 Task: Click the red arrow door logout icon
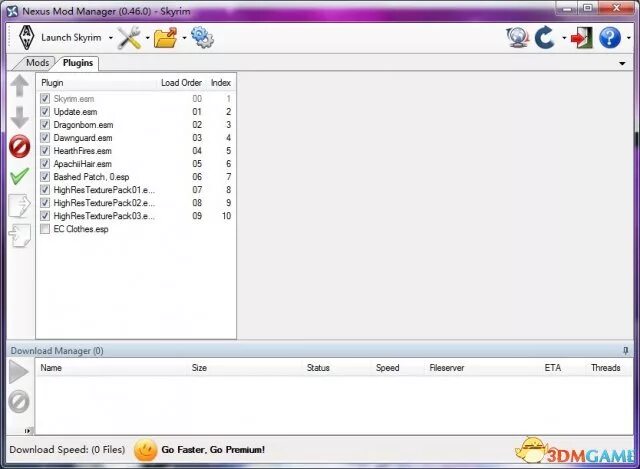coord(582,38)
